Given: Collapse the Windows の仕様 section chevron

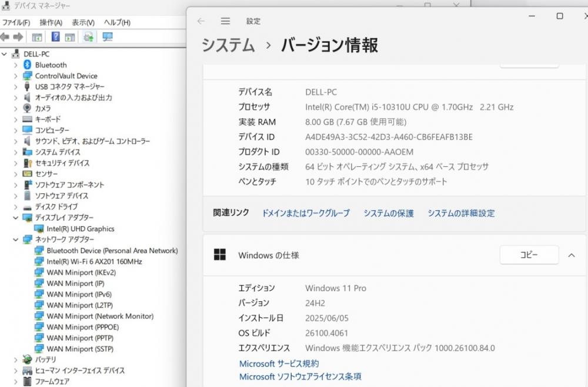Looking at the screenshot, I should tap(572, 255).
